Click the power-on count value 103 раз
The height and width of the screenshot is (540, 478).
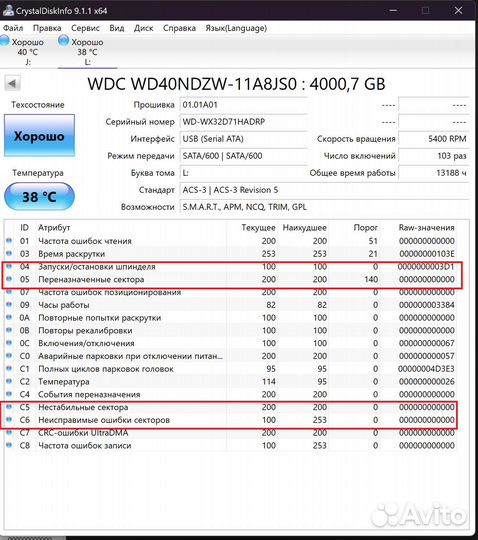pyautogui.click(x=434, y=156)
